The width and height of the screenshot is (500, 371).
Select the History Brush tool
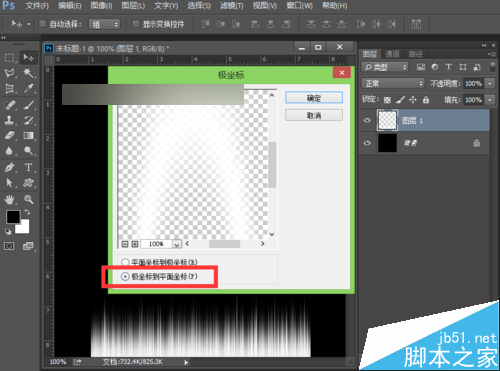tap(29, 120)
